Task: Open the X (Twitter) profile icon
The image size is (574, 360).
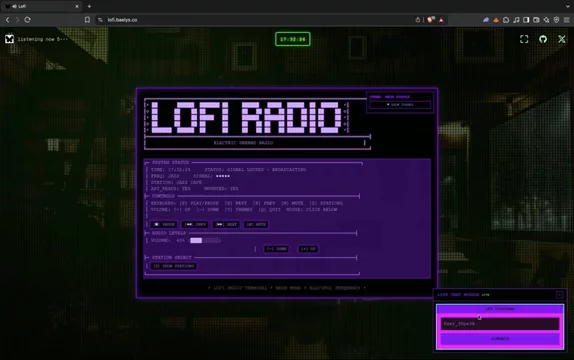Action: (562, 39)
